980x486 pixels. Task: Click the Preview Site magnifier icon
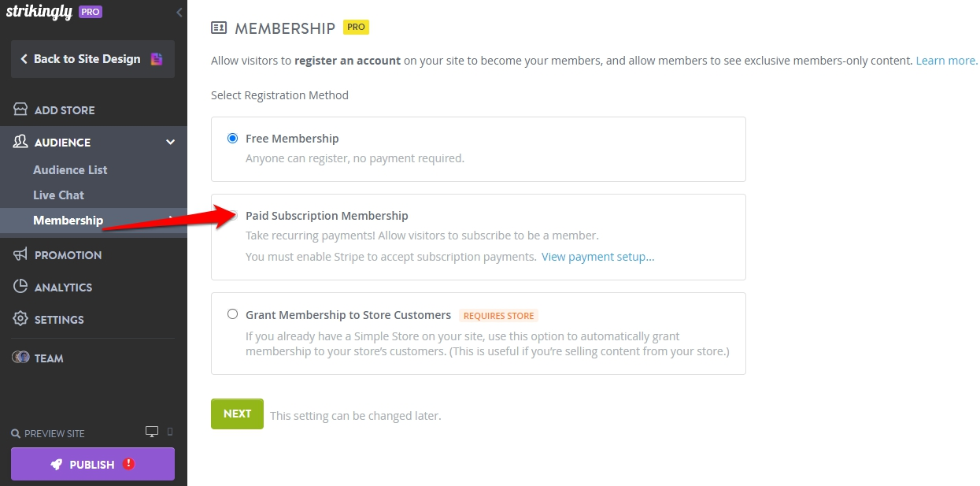[17, 433]
